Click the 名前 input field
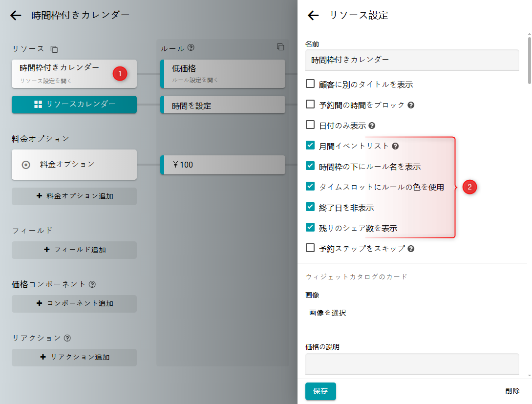This screenshot has width=532, height=404. tap(412, 60)
